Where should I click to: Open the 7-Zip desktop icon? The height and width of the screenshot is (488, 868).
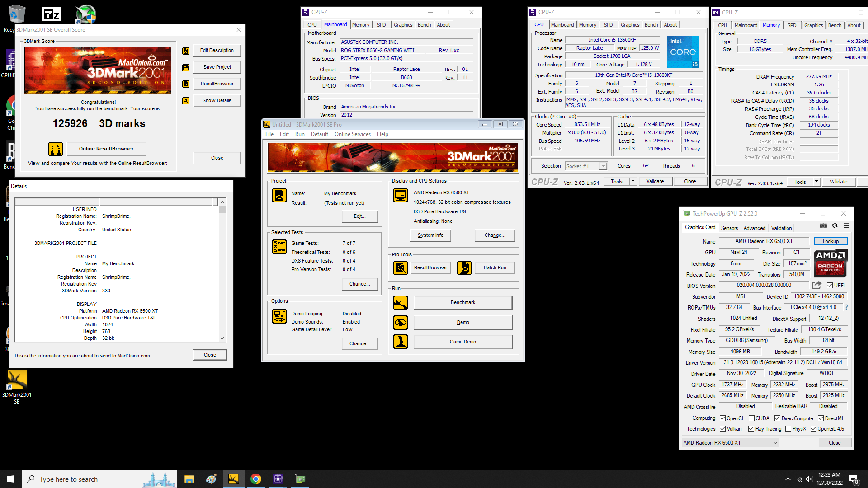(x=51, y=15)
